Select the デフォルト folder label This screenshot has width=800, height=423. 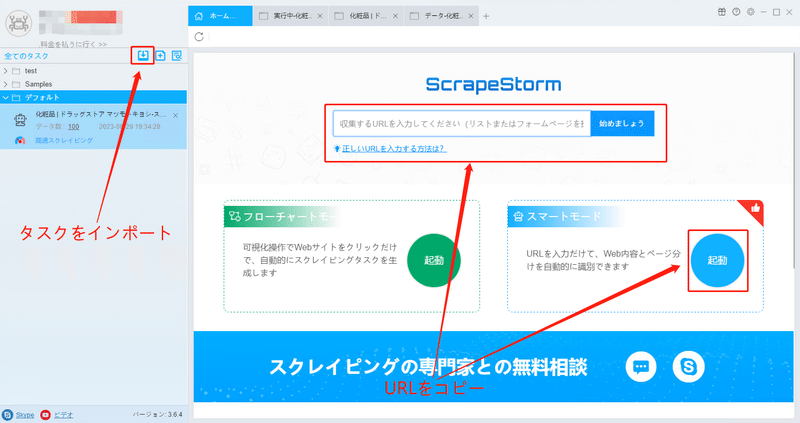pos(42,97)
